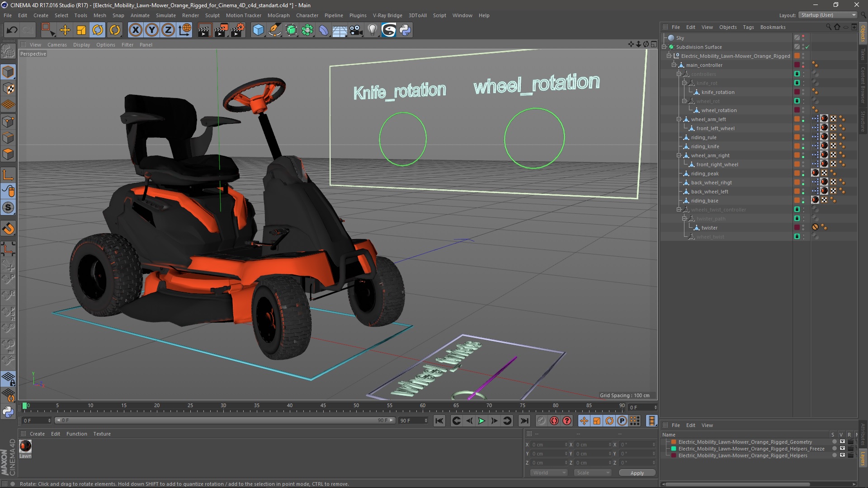This screenshot has width=868, height=488.
Task: Select the Scale tool
Action: [x=81, y=30]
